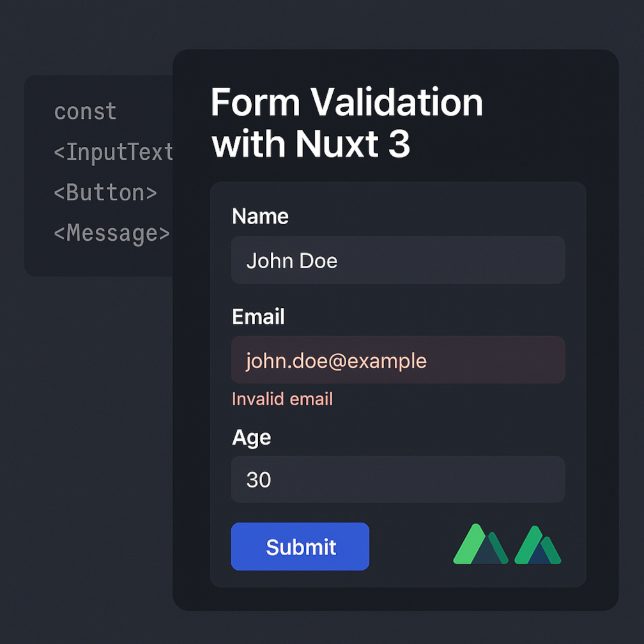Click the const keyword in code panel
Screen dimensions: 644x644
tap(85, 111)
